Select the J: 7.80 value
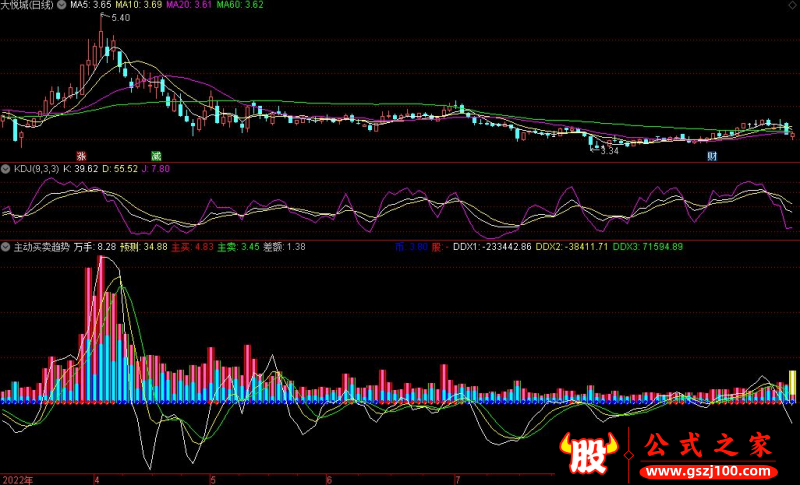Viewport: 800px width, 485px height. click(156, 169)
